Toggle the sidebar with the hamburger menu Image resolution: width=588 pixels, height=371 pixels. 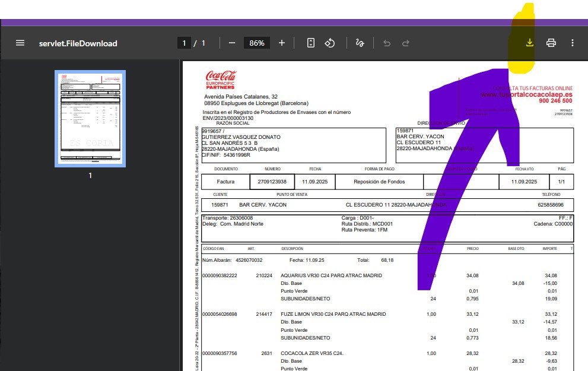pyautogui.click(x=20, y=43)
